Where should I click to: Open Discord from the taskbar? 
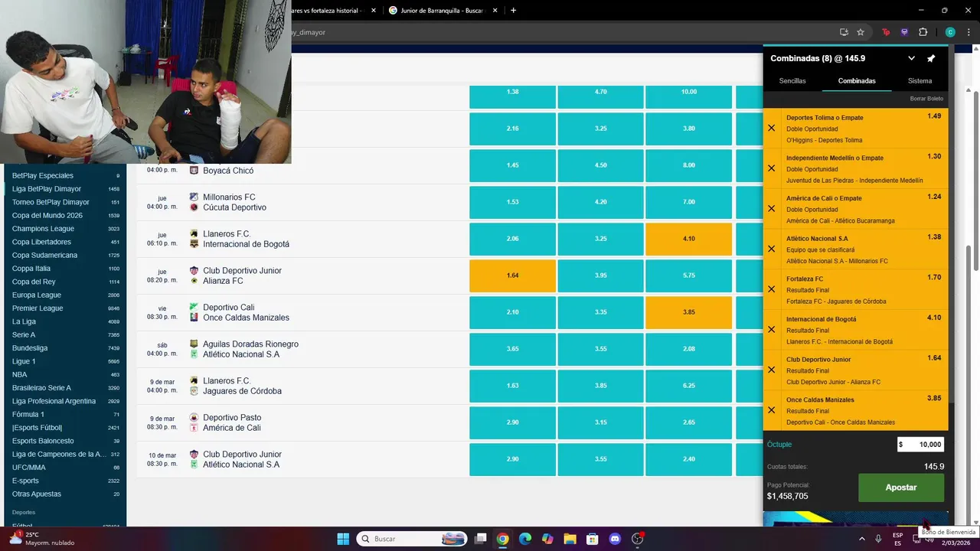(615, 539)
